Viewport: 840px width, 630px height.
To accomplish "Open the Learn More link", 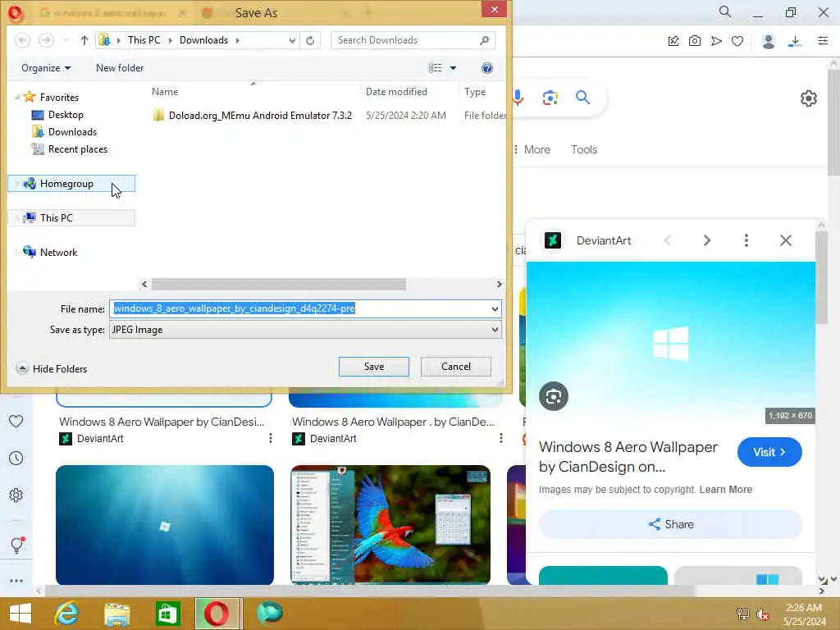I will 725,489.
